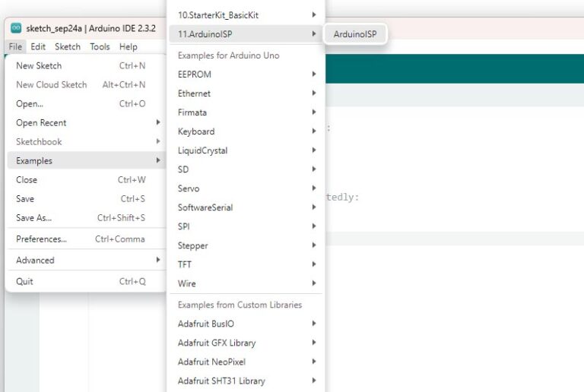Select New Cloud Sketch entry
584x392 pixels.
[x=86, y=85]
